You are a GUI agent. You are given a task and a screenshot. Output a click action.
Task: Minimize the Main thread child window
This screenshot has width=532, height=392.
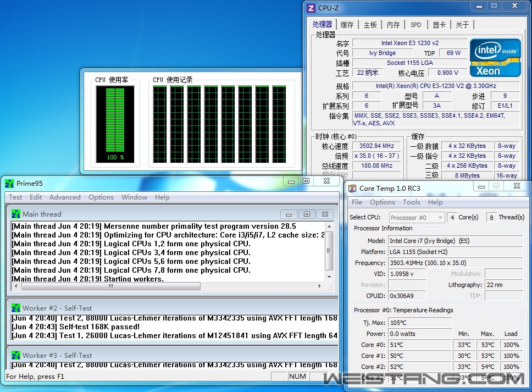coord(289,214)
